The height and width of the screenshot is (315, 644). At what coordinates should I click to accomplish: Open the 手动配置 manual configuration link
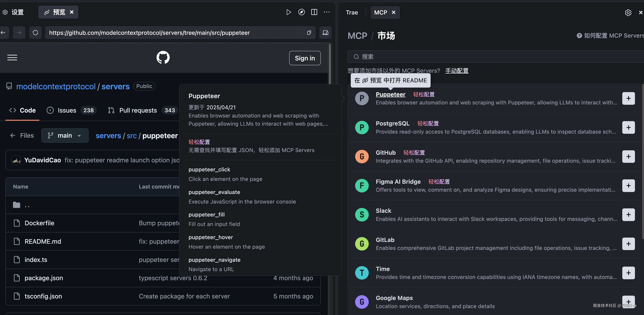coord(457,71)
